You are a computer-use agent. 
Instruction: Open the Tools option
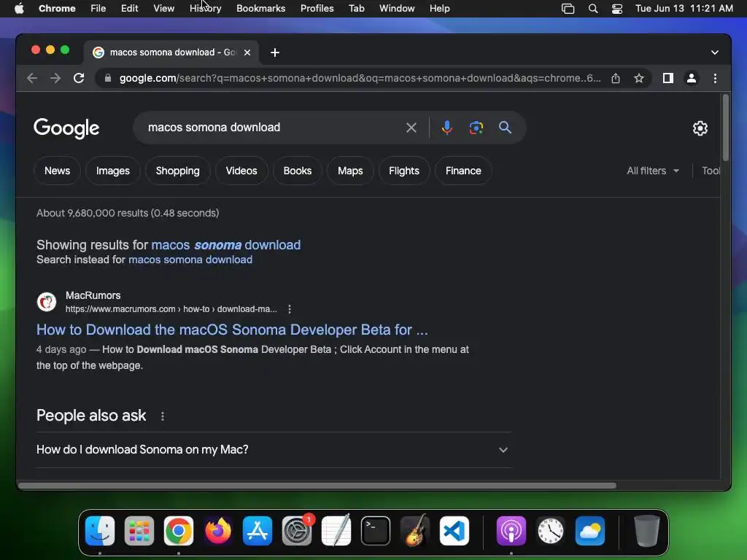pyautogui.click(x=711, y=171)
